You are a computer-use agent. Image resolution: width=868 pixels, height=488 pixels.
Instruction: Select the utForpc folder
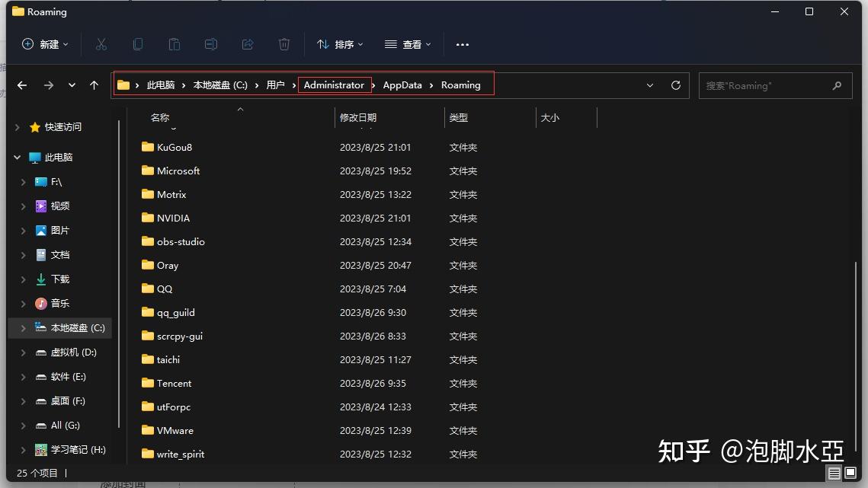coord(173,407)
